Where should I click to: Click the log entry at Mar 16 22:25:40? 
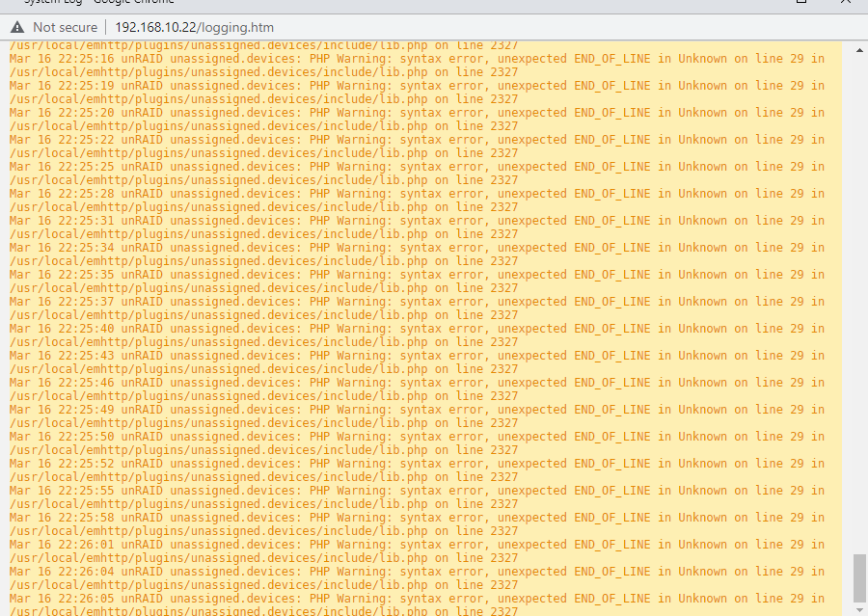417,335
